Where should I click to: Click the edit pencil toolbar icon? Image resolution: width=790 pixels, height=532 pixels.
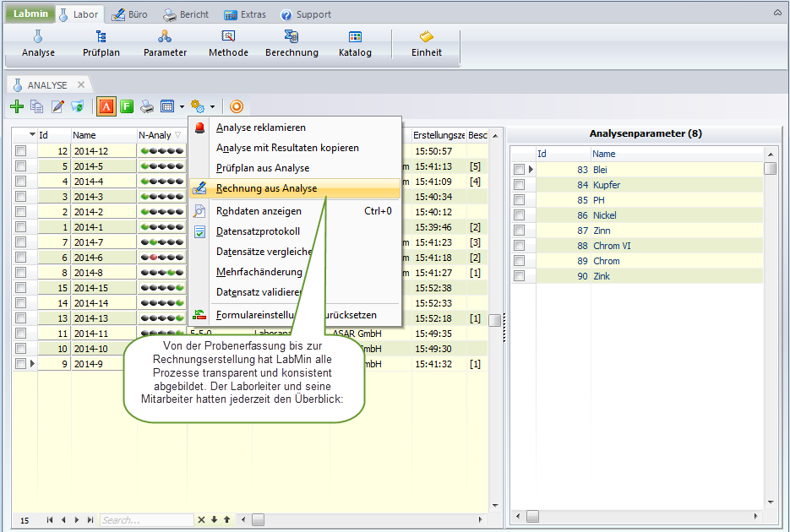(57, 106)
